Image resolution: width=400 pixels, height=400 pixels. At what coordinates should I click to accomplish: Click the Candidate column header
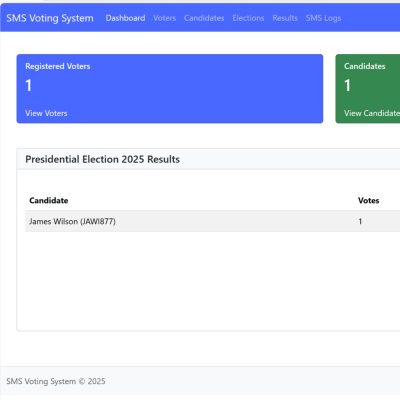click(49, 200)
